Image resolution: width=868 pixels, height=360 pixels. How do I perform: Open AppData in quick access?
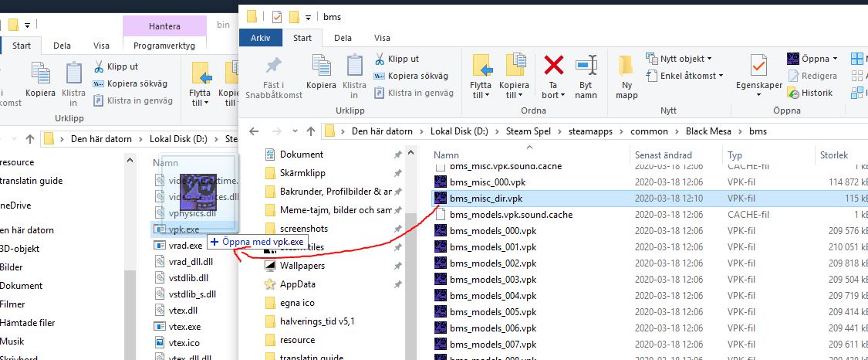click(x=298, y=284)
